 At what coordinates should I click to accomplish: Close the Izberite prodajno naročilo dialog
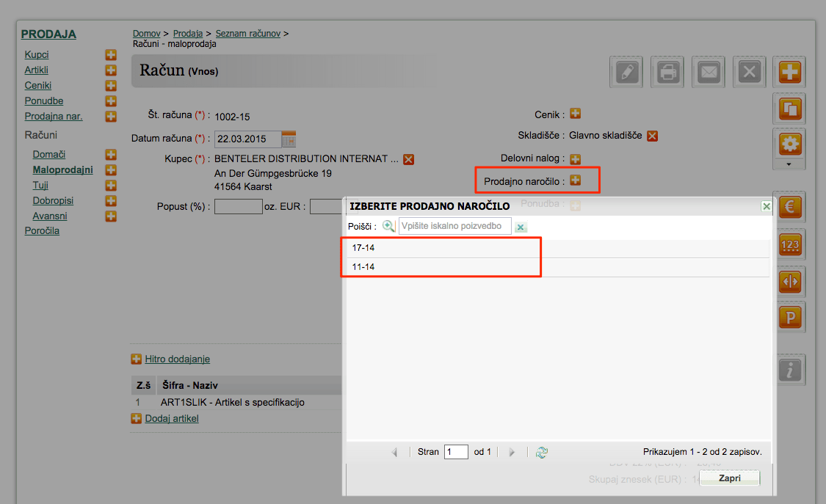coord(767,206)
